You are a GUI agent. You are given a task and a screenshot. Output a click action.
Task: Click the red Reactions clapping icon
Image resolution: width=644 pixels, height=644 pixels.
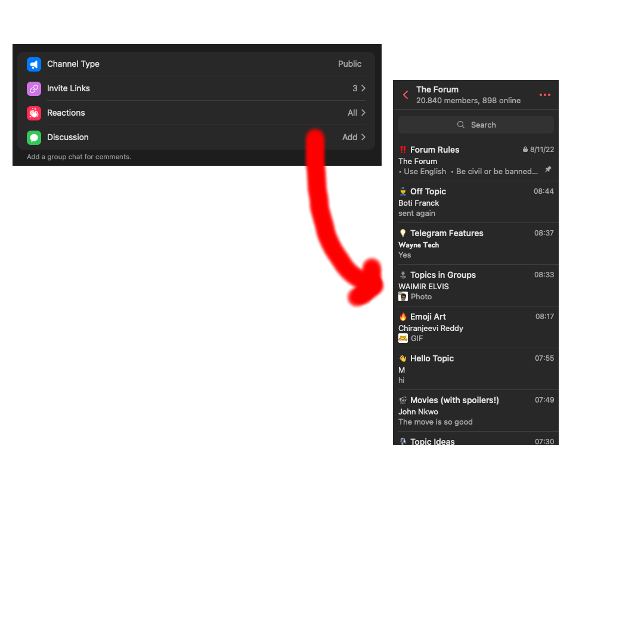pyautogui.click(x=34, y=113)
